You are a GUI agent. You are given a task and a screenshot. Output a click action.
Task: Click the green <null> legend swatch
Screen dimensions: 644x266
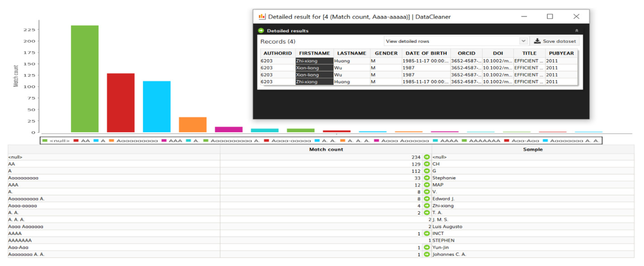45,140
